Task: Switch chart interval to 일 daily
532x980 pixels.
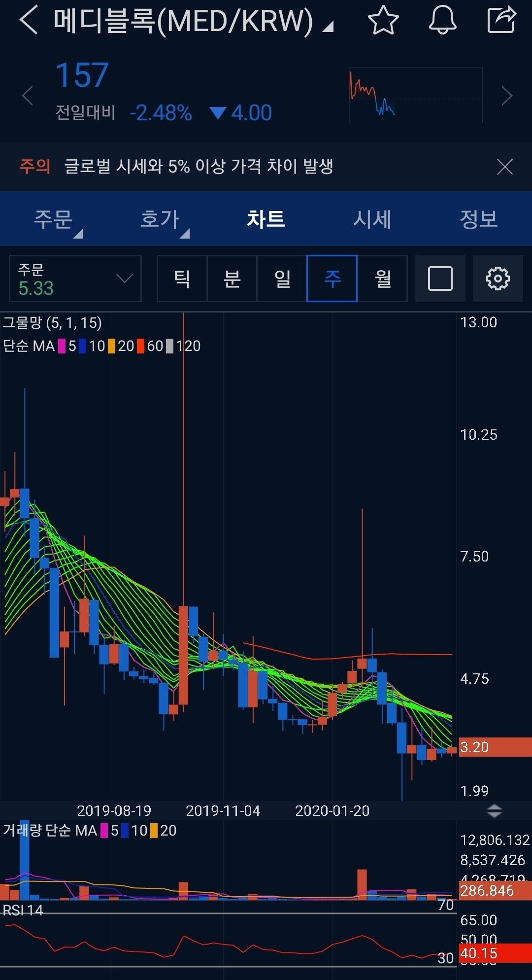Action: (282, 279)
